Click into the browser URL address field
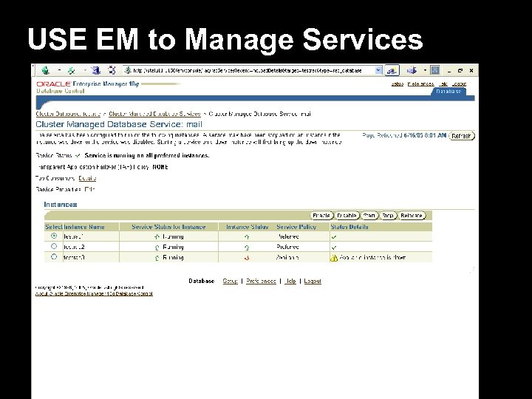 coord(253,71)
